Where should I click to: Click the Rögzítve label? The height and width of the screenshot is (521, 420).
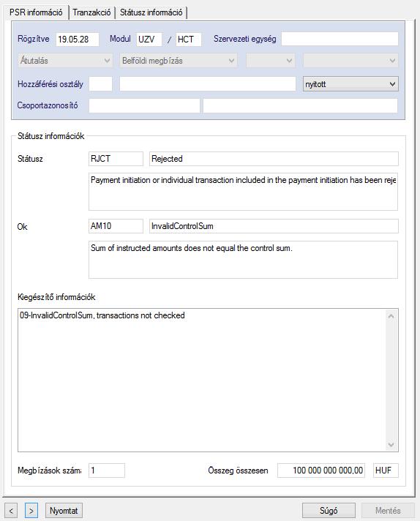click(x=34, y=39)
